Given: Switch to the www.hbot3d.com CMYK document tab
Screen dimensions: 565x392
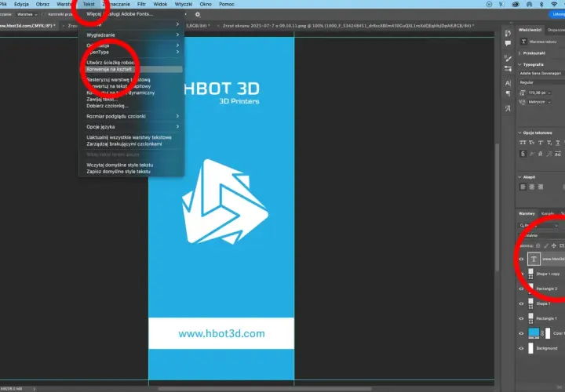Looking at the screenshot, I should 27,26.
